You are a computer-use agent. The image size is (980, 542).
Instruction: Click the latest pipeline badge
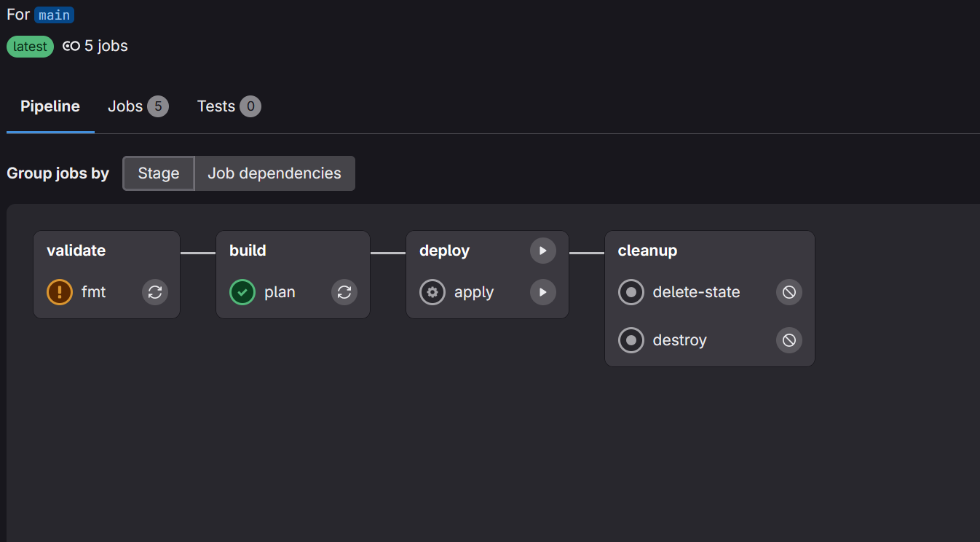[x=30, y=46]
